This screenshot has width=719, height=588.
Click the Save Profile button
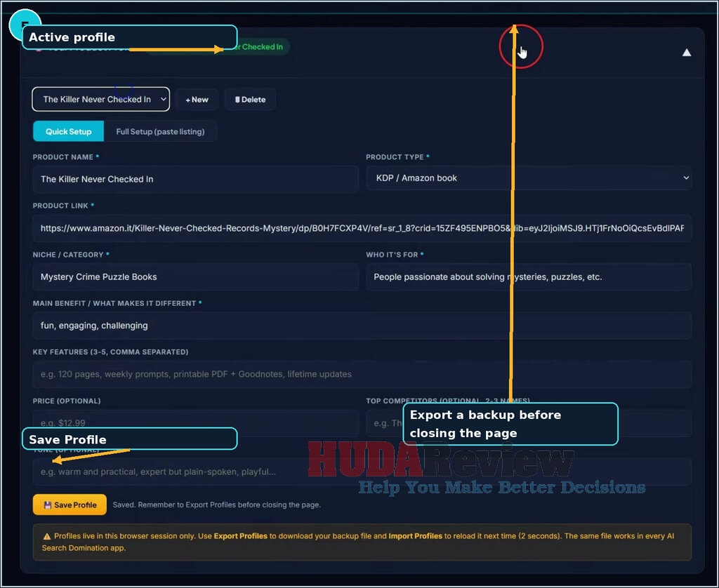70,505
